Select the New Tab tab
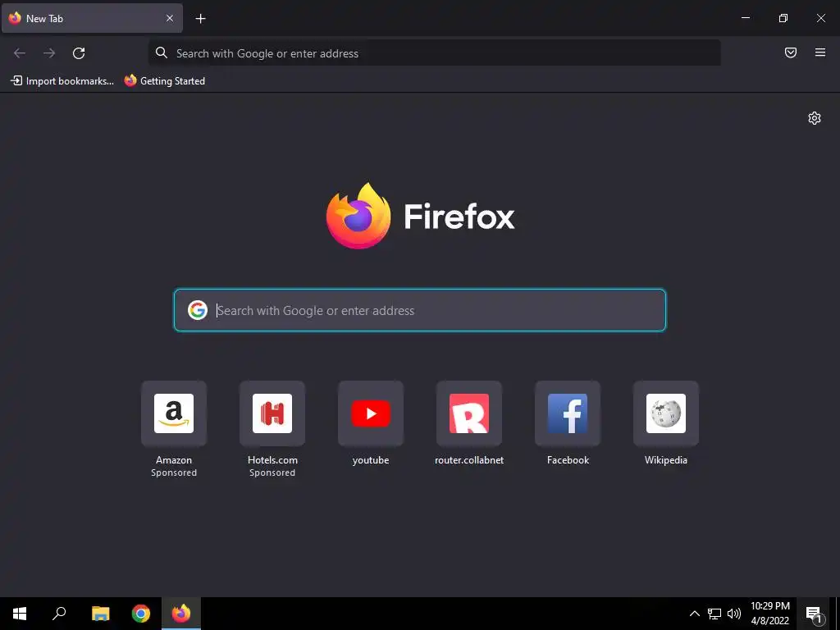This screenshot has width=840, height=630. click(92, 18)
